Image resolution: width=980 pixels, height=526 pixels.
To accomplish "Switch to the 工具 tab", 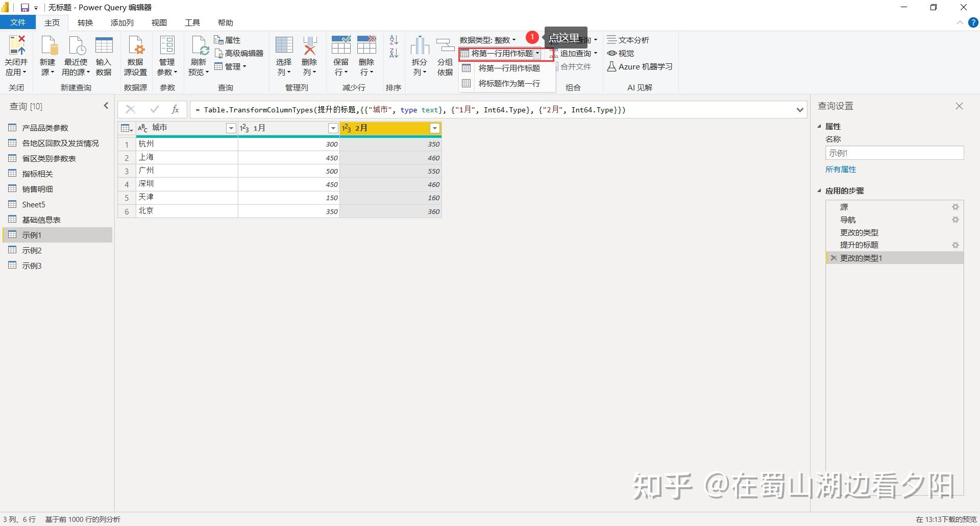I will (x=192, y=22).
